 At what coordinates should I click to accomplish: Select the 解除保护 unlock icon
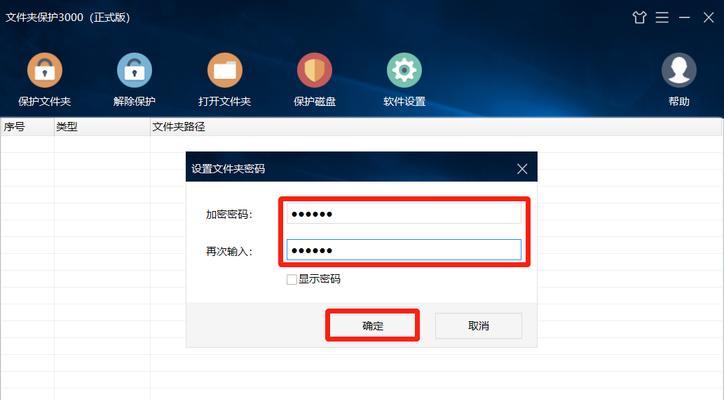(134, 70)
